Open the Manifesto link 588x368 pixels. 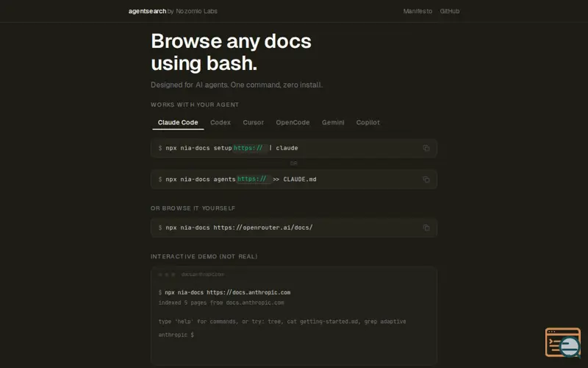(417, 11)
